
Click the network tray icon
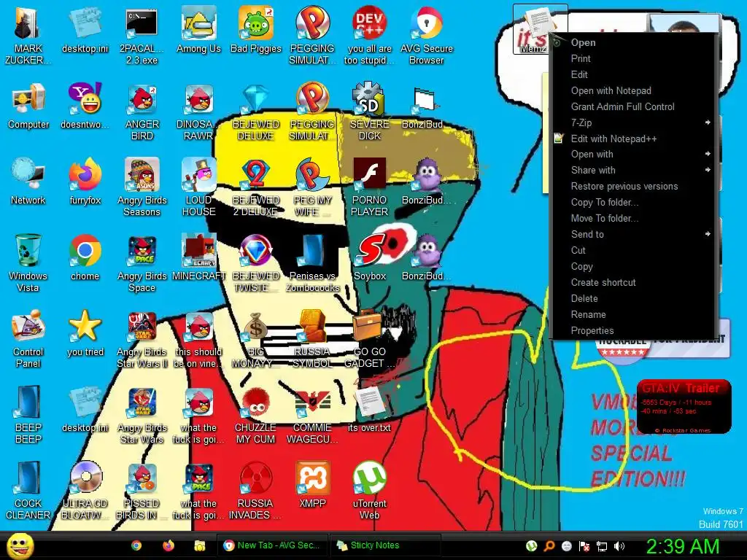(602, 546)
